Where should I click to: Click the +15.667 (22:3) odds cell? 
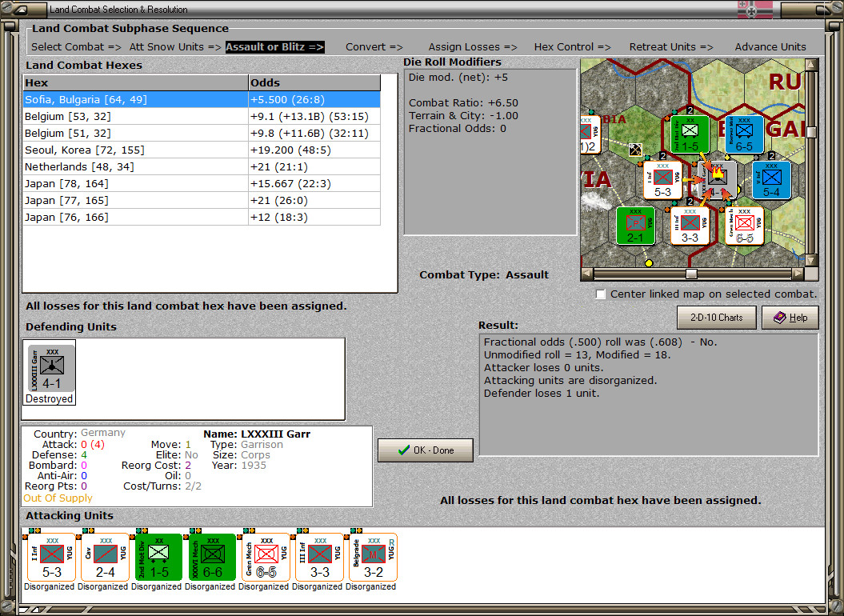pos(314,184)
